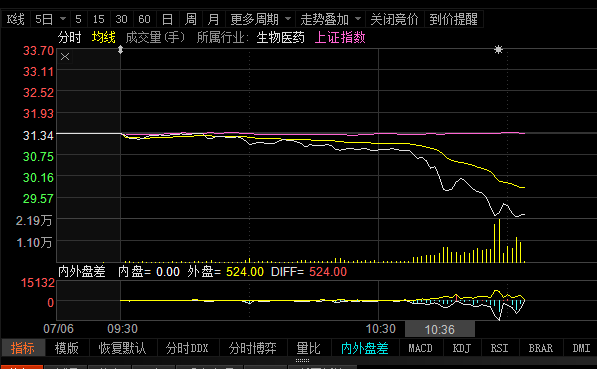Select the DMI indicator
The width and height of the screenshot is (597, 369).
(x=581, y=348)
